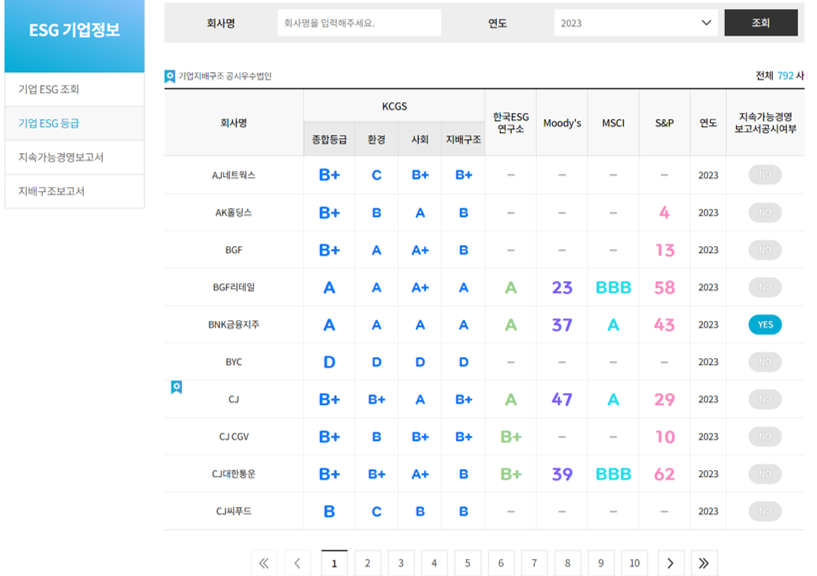The height and width of the screenshot is (576, 817).
Task: Go to page 10
Action: pos(634,563)
